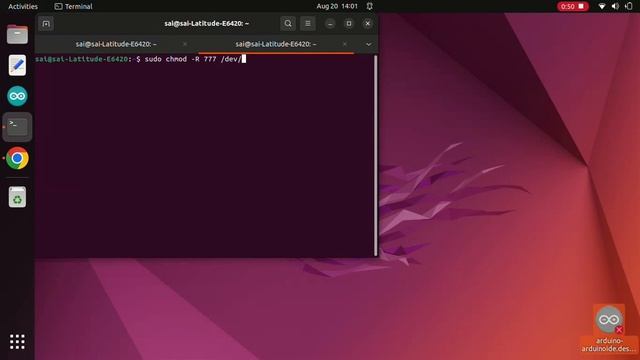The height and width of the screenshot is (360, 640).
Task: Close the first terminal tab
Action: click(x=185, y=44)
